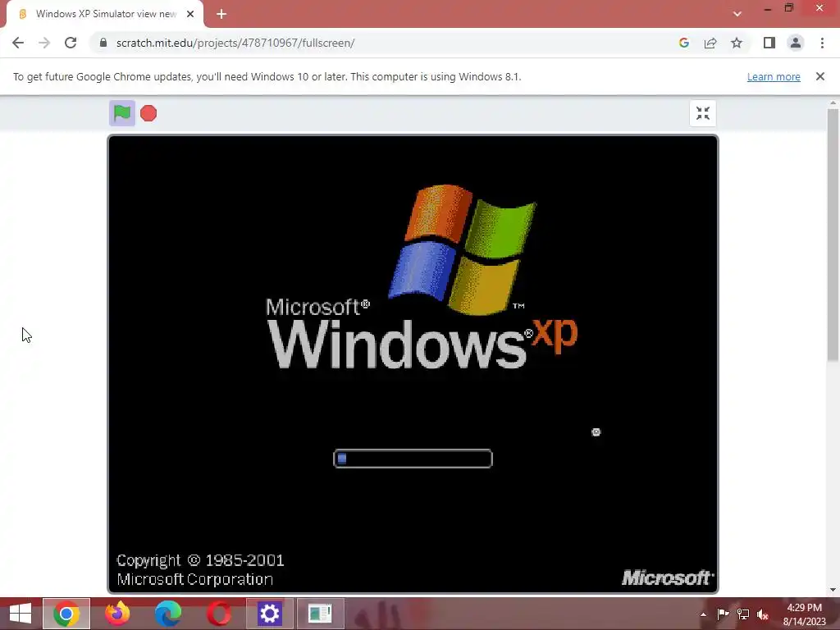840x630 pixels.
Task: Open the Chrome profile menu
Action: click(796, 43)
